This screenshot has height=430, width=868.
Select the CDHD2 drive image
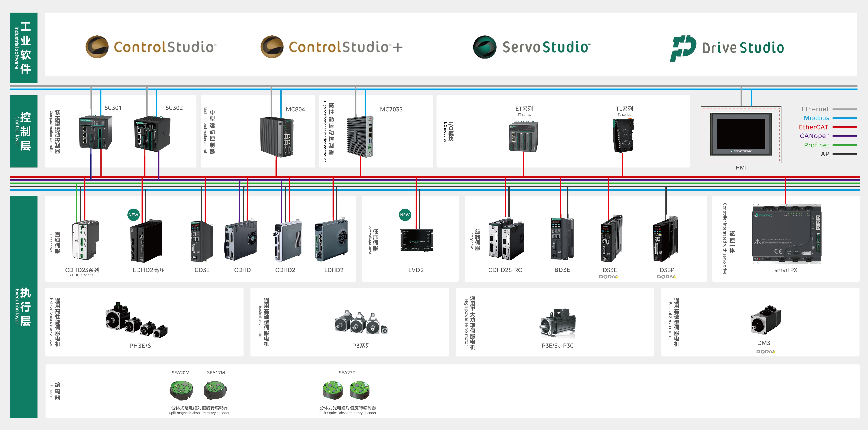288,240
